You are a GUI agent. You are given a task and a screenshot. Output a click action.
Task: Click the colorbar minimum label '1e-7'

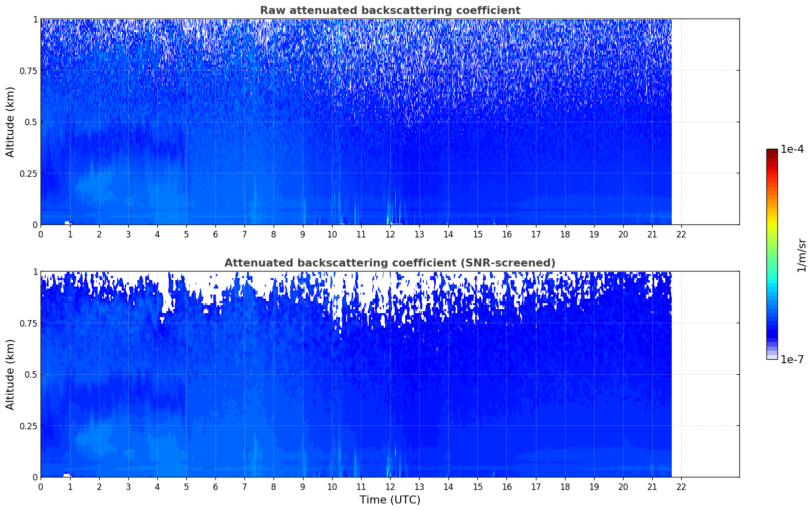click(792, 360)
